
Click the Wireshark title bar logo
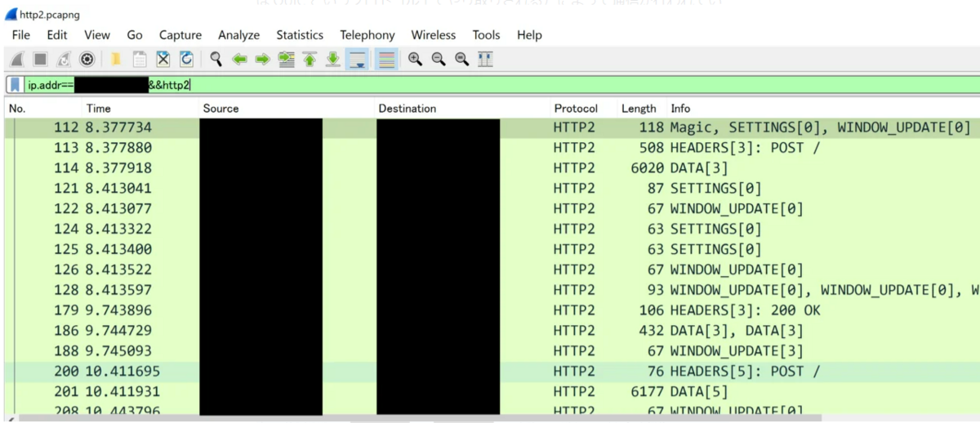coord(11,15)
